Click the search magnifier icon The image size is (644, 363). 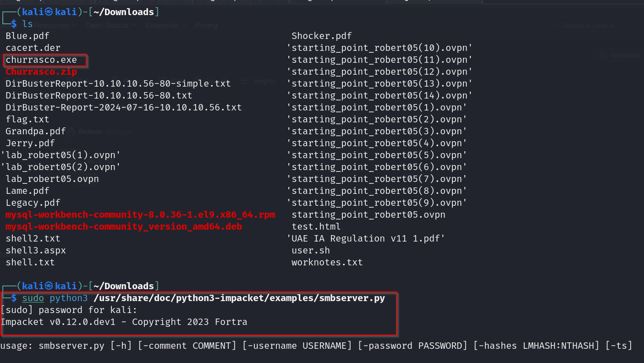tap(556, 26)
